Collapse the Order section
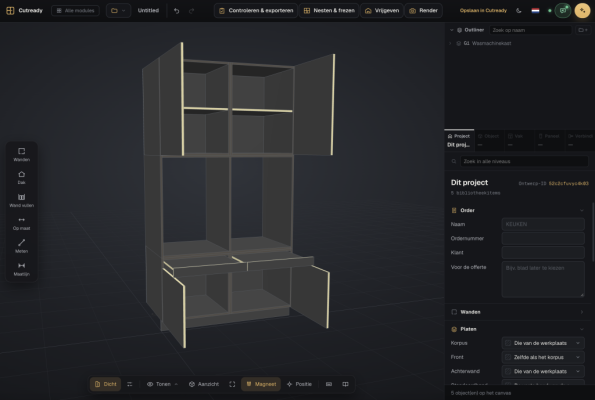Screen dimensions: 595x400 click(582, 210)
